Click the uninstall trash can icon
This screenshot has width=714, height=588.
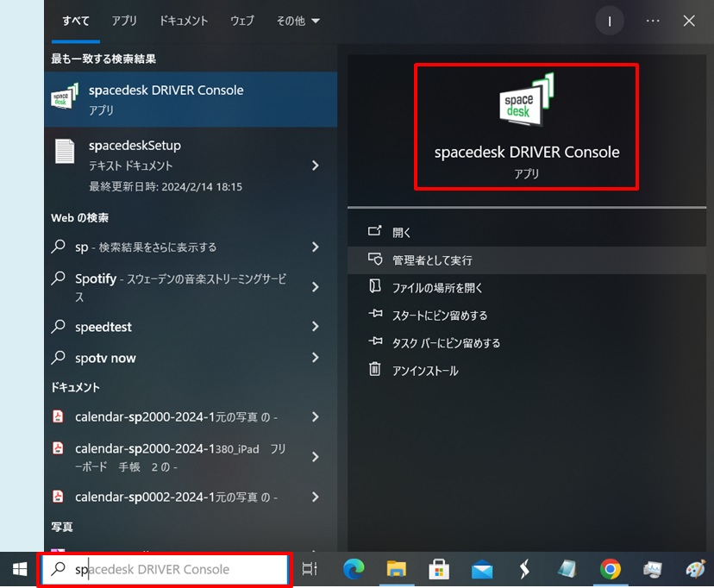tap(375, 368)
